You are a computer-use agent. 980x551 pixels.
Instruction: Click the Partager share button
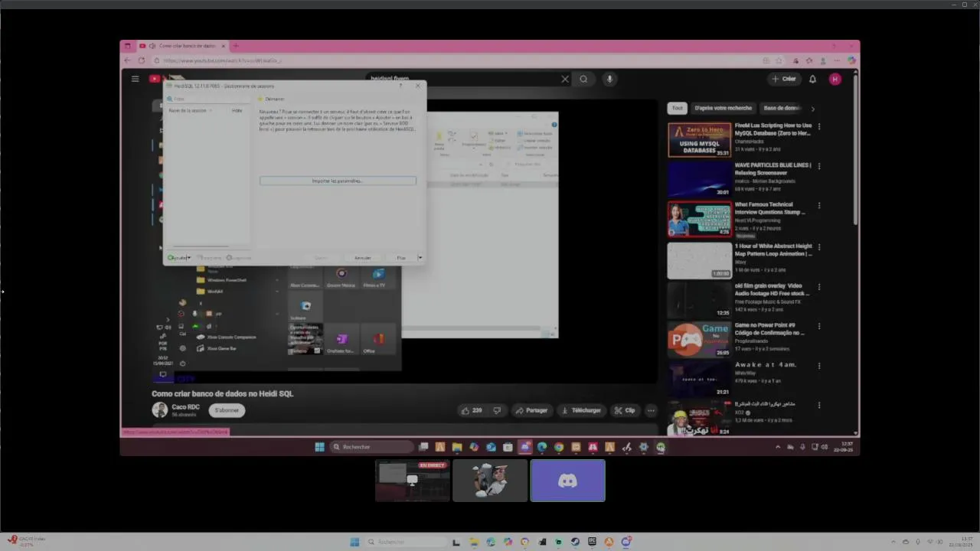531,410
